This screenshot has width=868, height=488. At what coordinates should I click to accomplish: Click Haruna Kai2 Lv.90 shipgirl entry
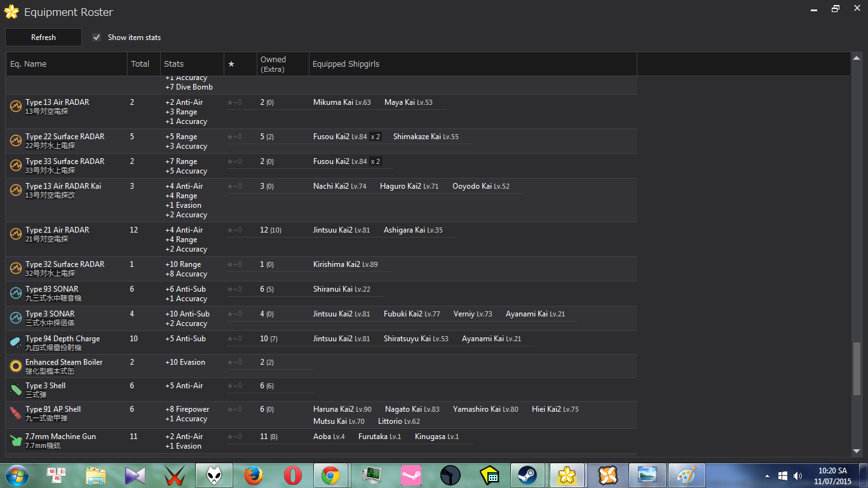[342, 409]
